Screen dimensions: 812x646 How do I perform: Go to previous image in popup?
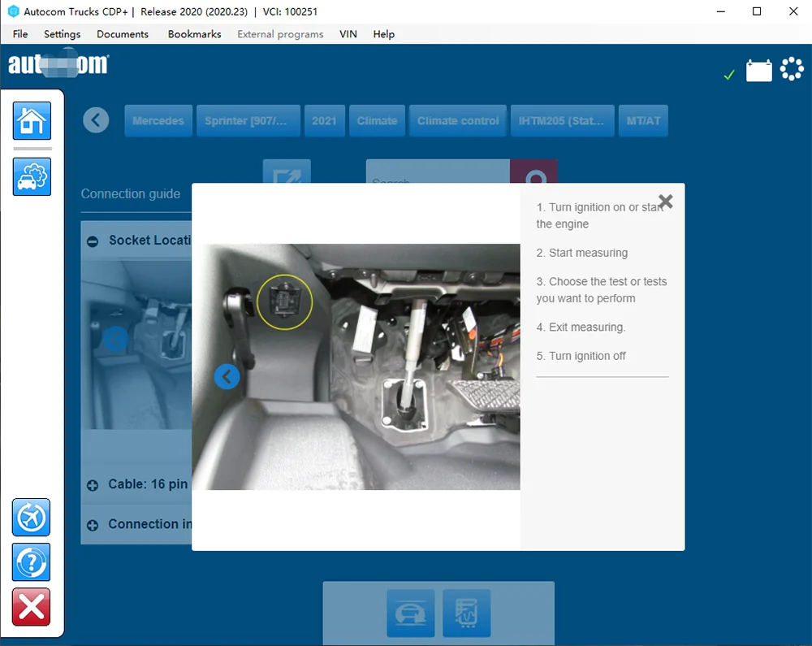pyautogui.click(x=227, y=376)
